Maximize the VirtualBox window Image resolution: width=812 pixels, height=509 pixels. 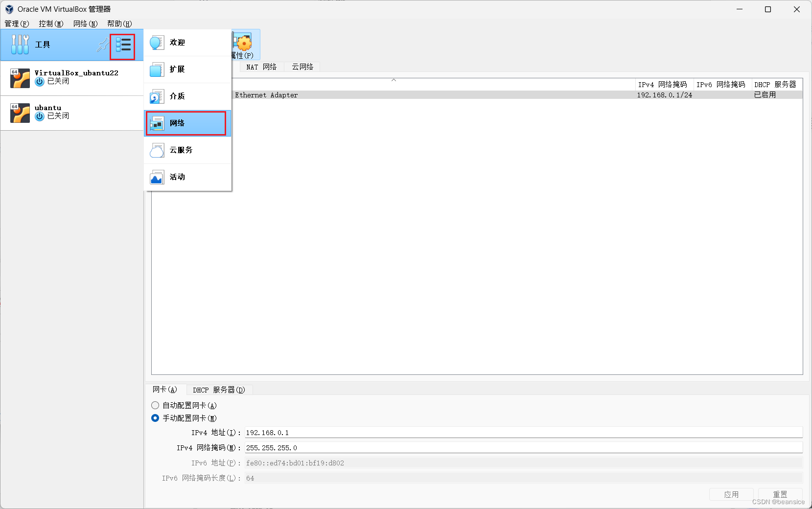click(768, 9)
